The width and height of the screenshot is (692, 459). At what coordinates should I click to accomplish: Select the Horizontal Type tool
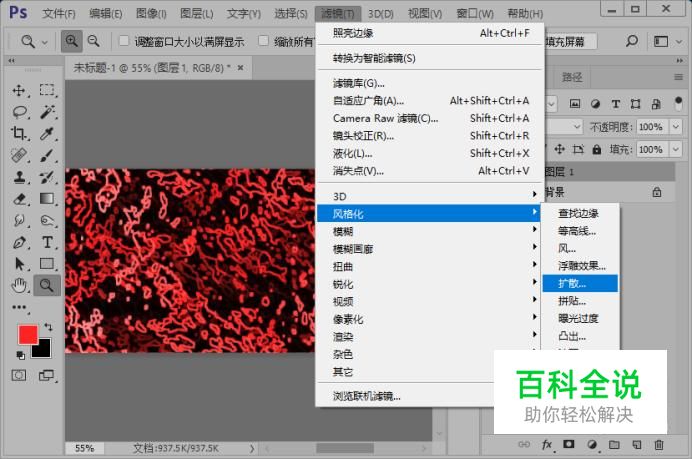coord(47,242)
